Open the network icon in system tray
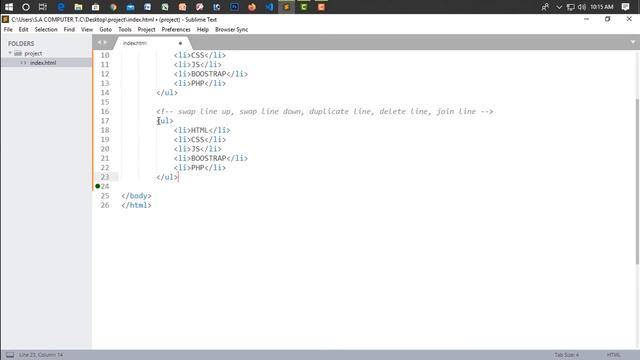640x360 pixels. coord(571,7)
